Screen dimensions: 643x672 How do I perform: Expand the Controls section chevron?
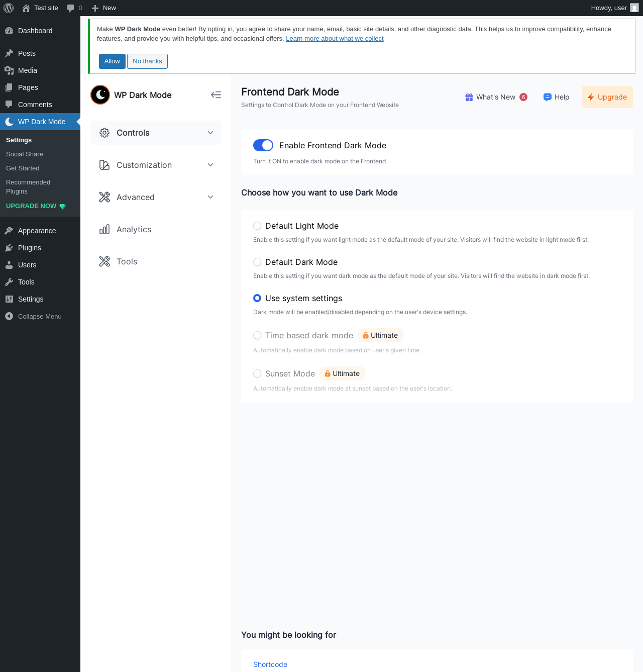click(210, 133)
